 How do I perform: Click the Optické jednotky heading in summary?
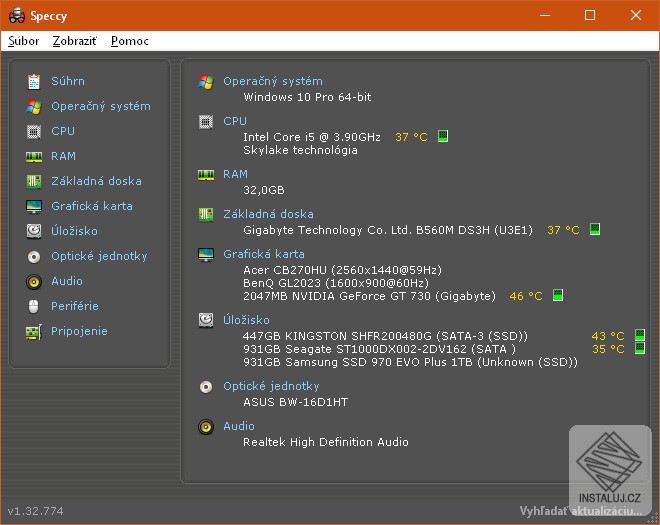point(271,386)
